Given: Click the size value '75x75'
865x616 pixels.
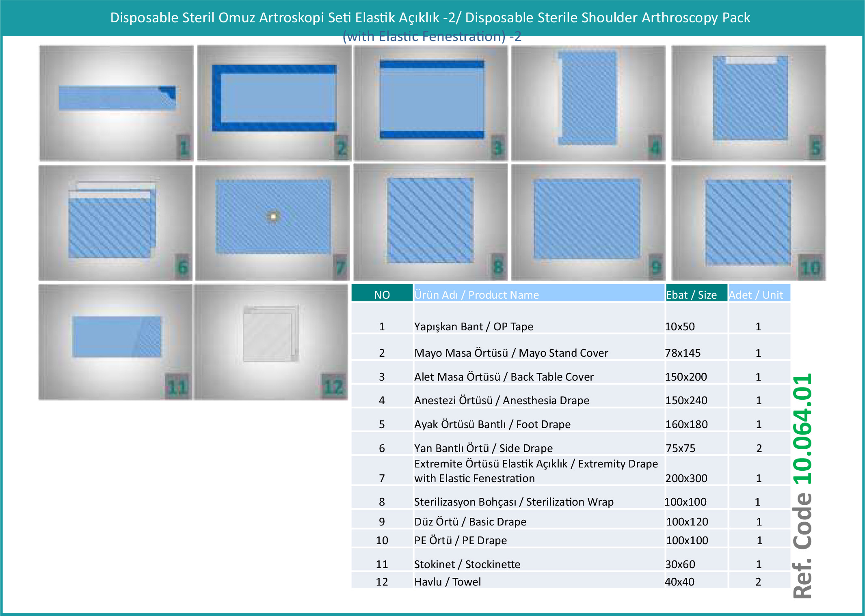Looking at the screenshot, I should coord(680,448).
